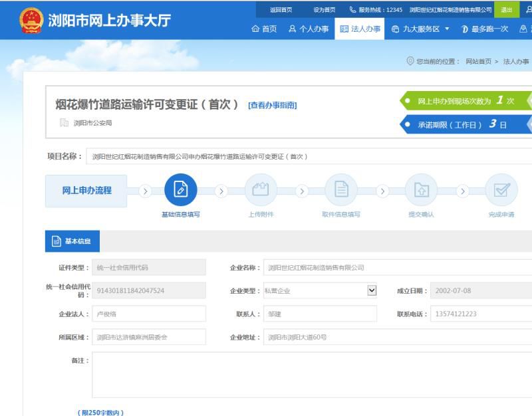This screenshot has width=532, height=416.
Task: Click the green 退出 logout button
Action: pyautogui.click(x=507, y=9)
